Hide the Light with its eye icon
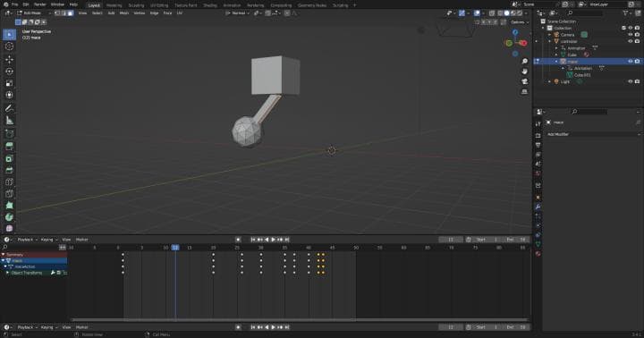 coord(631,81)
